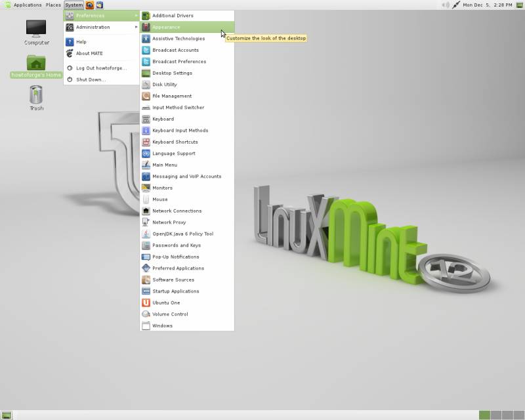Open Windows preferences menu entry
The image size is (525, 420).
point(187,325)
